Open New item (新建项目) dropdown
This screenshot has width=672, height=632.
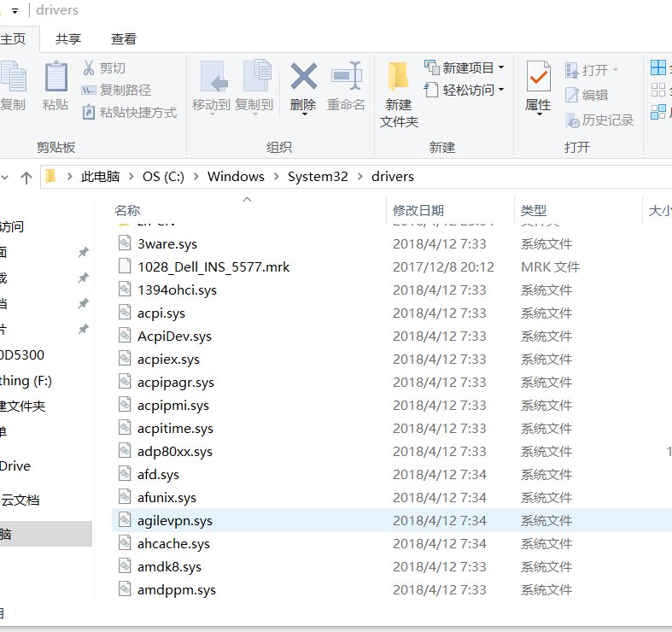[501, 67]
